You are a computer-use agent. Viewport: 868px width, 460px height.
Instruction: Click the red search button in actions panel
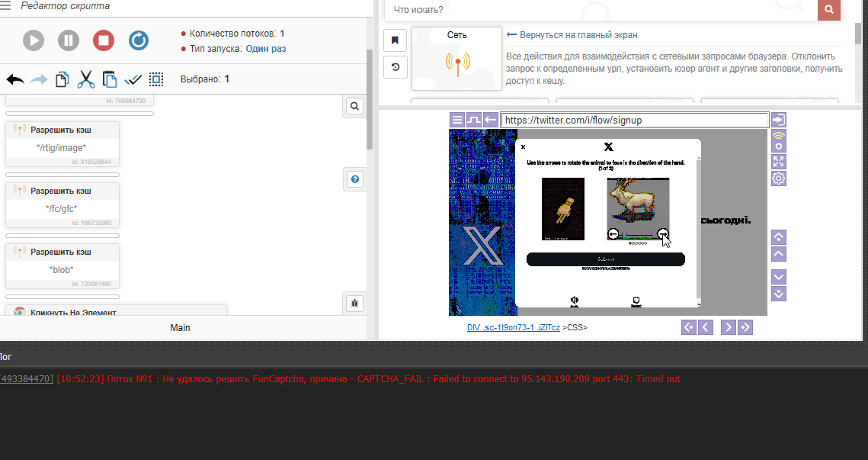(828, 9)
